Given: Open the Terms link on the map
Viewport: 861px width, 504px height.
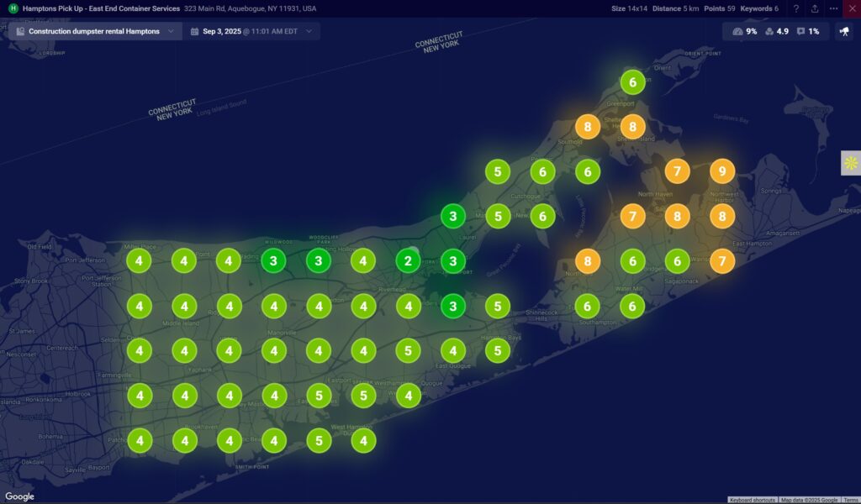Looking at the screenshot, I should pos(851,500).
